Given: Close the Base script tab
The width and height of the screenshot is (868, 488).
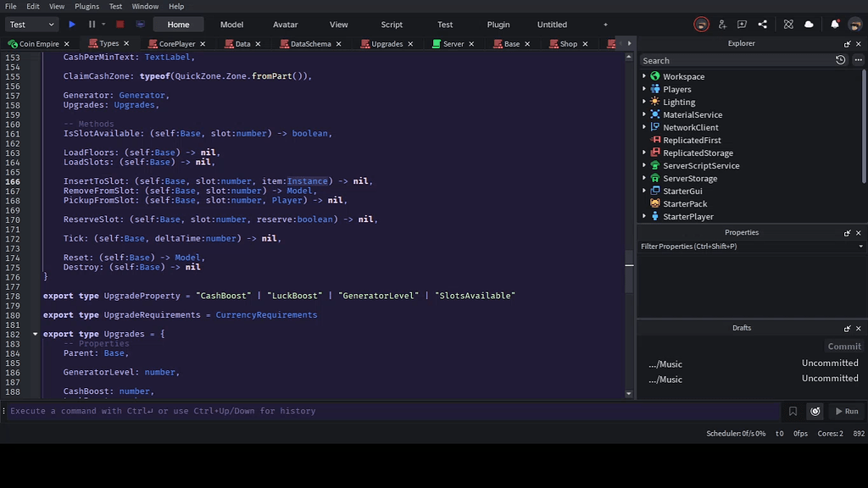Looking at the screenshot, I should [527, 44].
